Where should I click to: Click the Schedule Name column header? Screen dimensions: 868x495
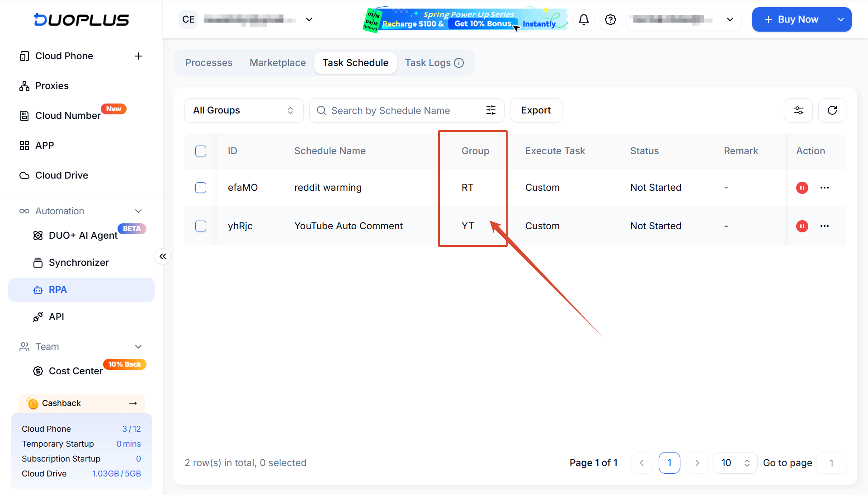[330, 151]
